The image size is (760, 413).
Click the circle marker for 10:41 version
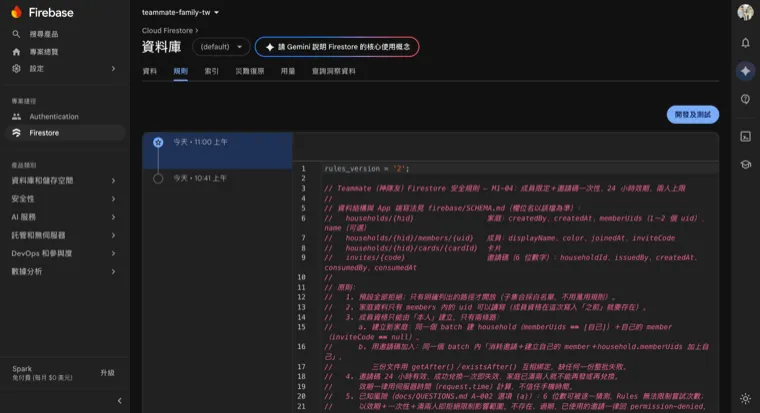click(x=158, y=178)
